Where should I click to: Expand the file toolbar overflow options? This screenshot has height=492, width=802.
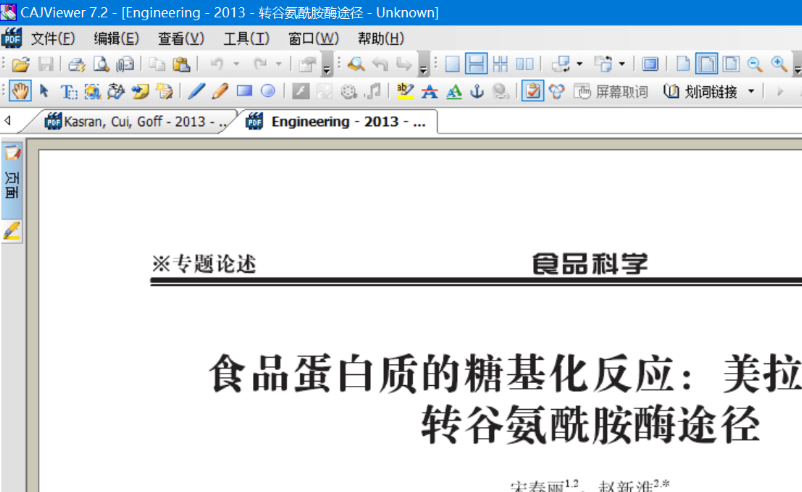327,65
